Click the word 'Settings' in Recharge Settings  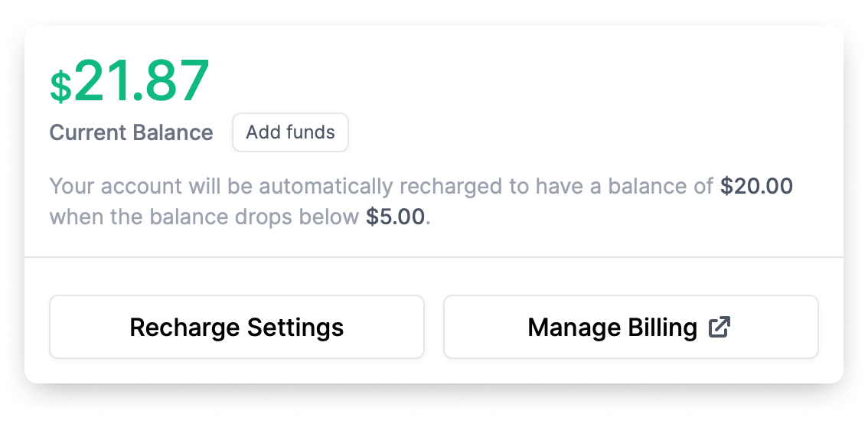tap(295, 327)
